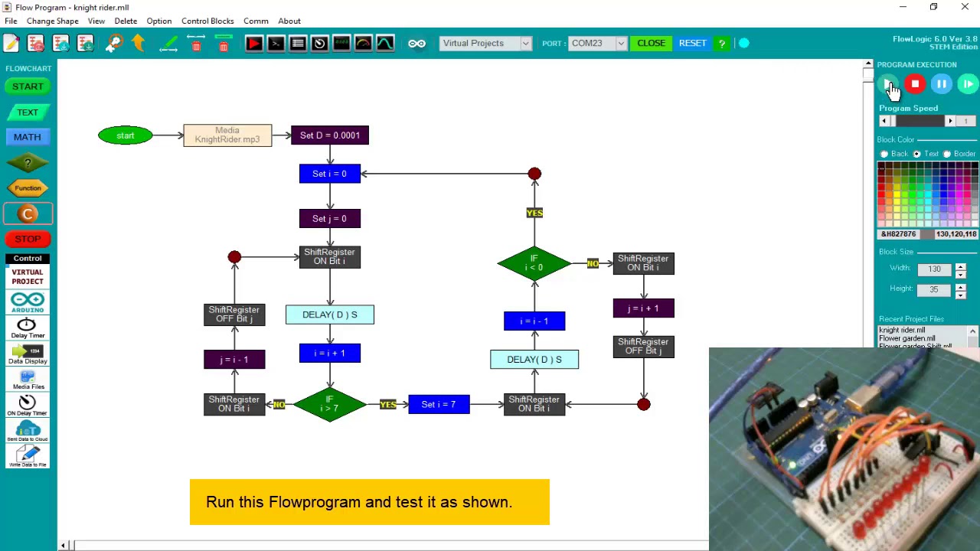Click the delete block trash icon
980x551 pixels.
(224, 44)
